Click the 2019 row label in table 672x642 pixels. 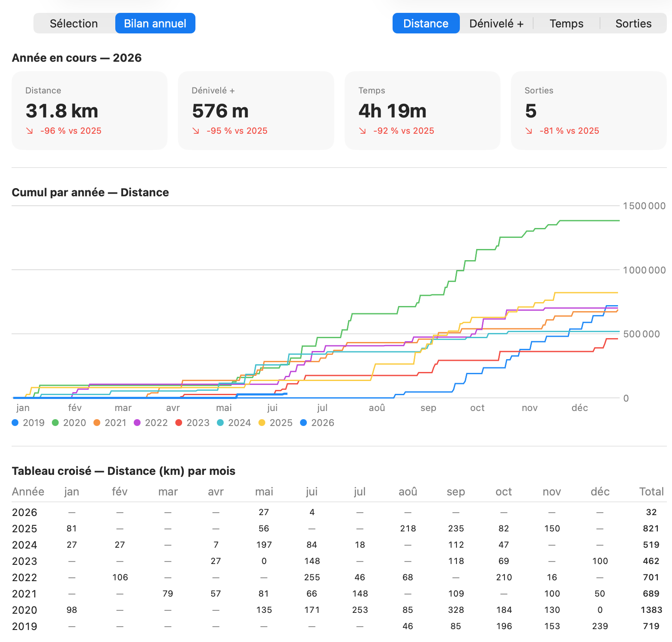(x=25, y=626)
